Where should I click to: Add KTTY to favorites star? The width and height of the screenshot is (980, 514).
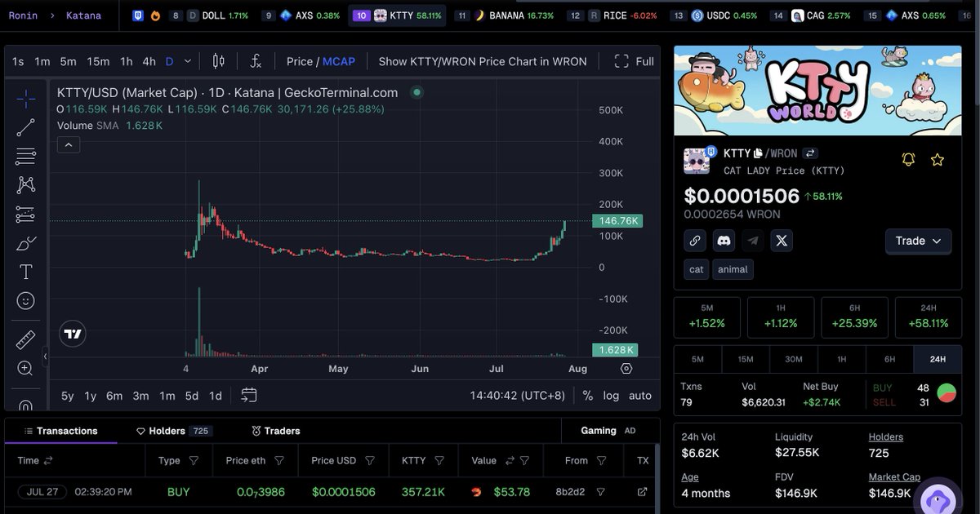[x=938, y=160]
